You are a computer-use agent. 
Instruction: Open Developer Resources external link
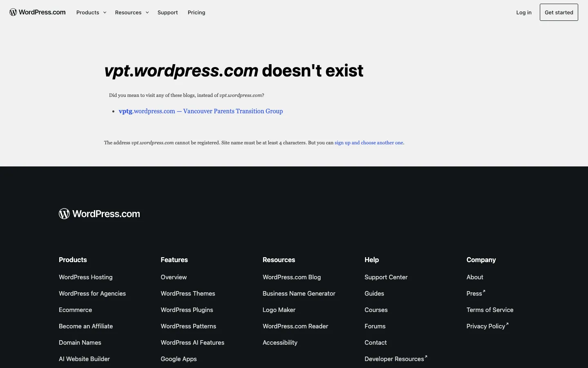coord(396,359)
